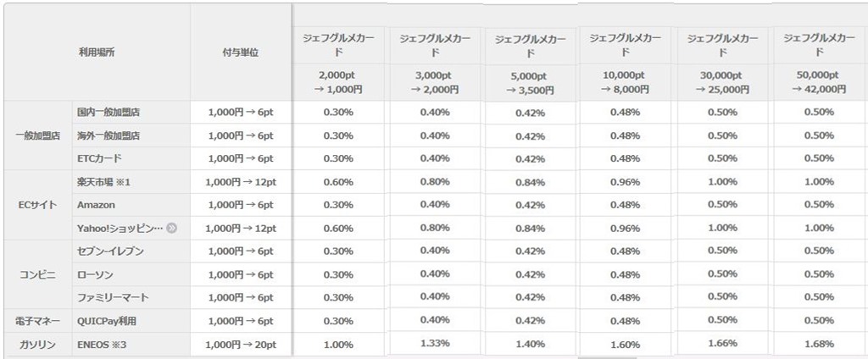Select the コンビニ category cell
The image size is (868, 359).
(x=37, y=274)
